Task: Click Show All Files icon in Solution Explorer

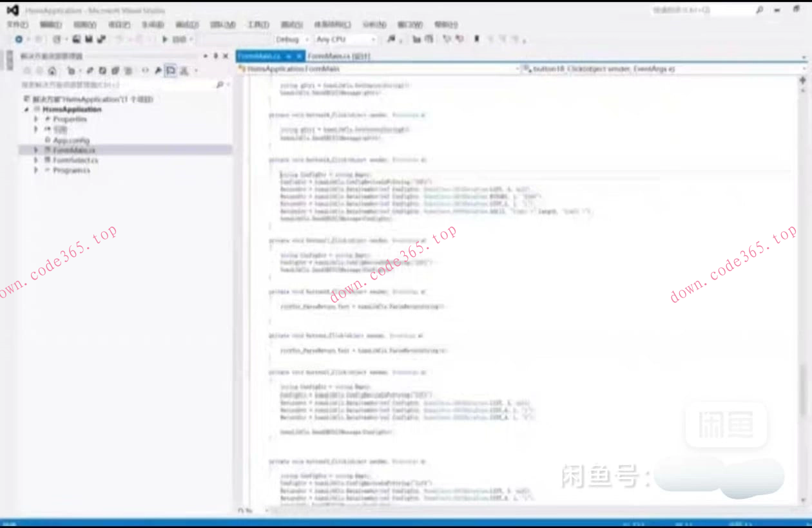Action: (x=128, y=71)
